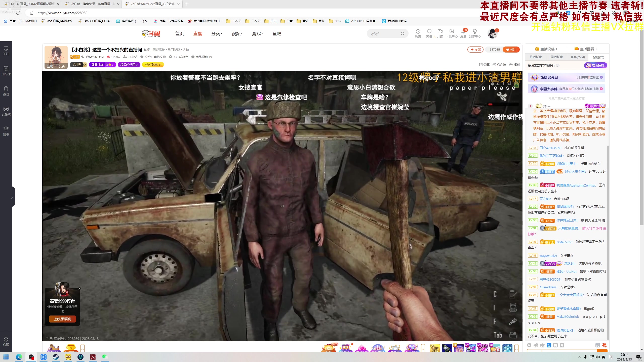Start streaming via the 开播 camera icon
This screenshot has width=644, height=362.
point(440,33)
